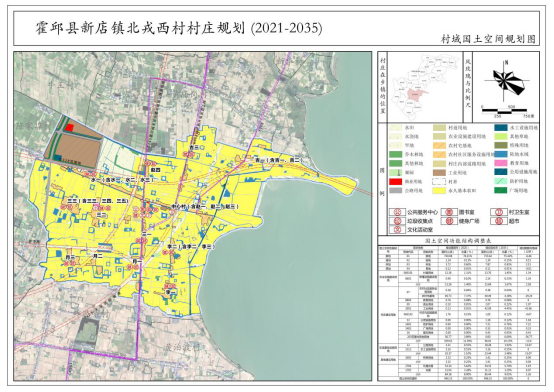Click the yellow 永久基本农田 legend swatch
Viewport: 554px width, 392px height.
point(440,191)
